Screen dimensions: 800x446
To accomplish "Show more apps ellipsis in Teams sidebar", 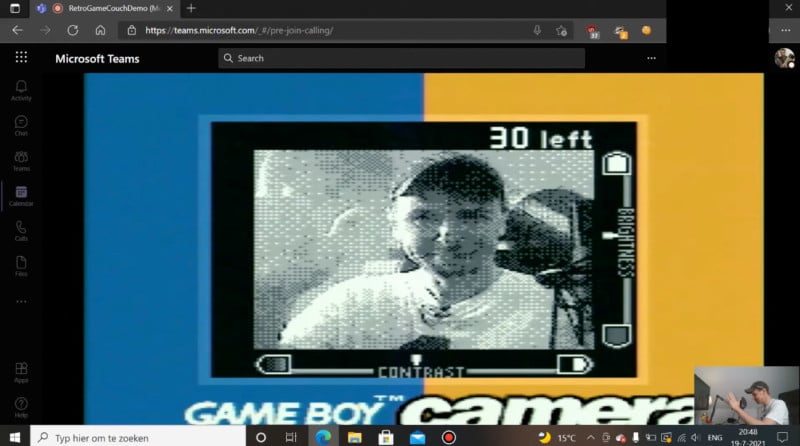I will click(x=21, y=302).
